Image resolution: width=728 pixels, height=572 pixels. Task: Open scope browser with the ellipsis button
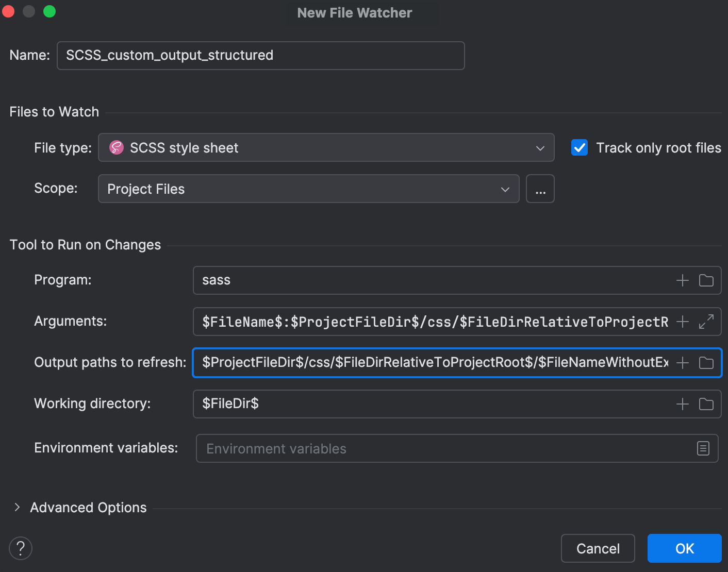click(540, 189)
